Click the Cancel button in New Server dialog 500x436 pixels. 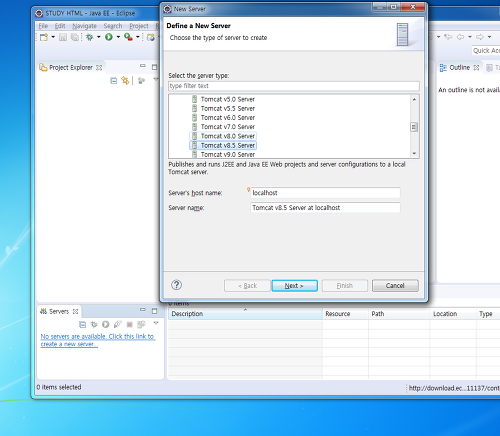[x=395, y=286]
